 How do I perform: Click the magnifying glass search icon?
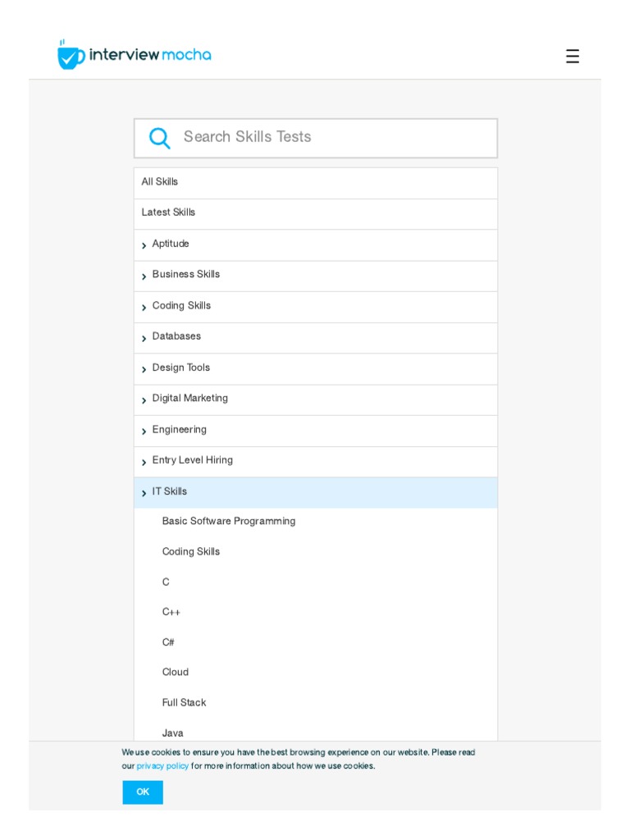tap(159, 138)
